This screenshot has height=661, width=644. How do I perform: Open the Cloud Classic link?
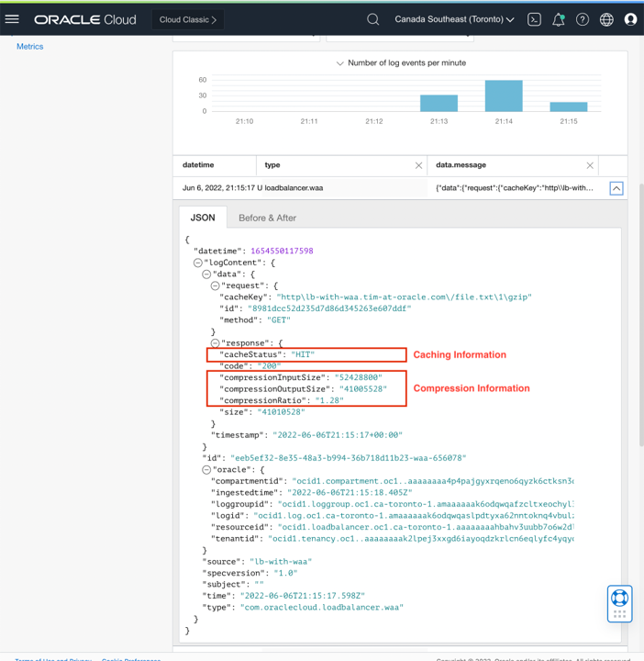coord(188,20)
